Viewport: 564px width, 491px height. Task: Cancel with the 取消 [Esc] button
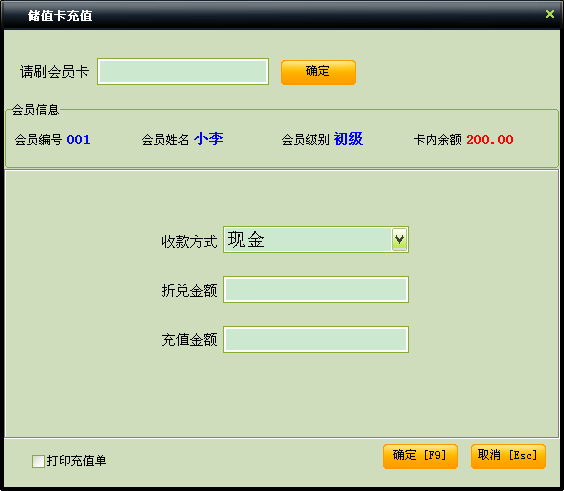pyautogui.click(x=508, y=456)
